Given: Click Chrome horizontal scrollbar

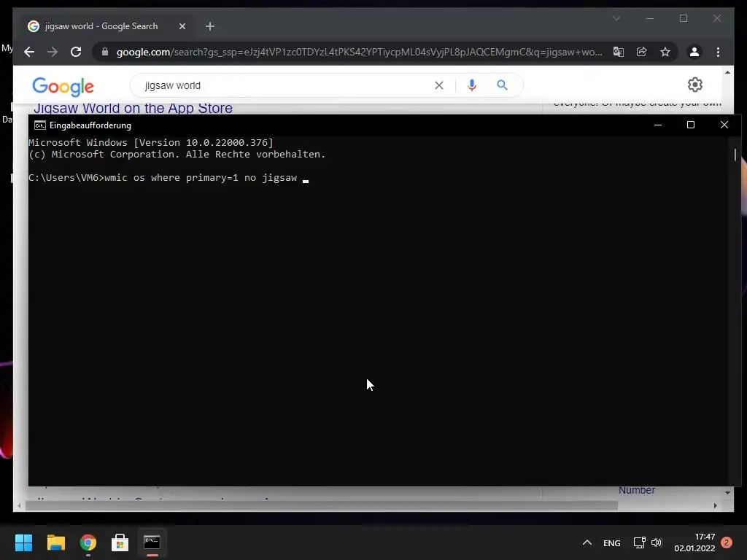Looking at the screenshot, I should pyautogui.click(x=322, y=506).
